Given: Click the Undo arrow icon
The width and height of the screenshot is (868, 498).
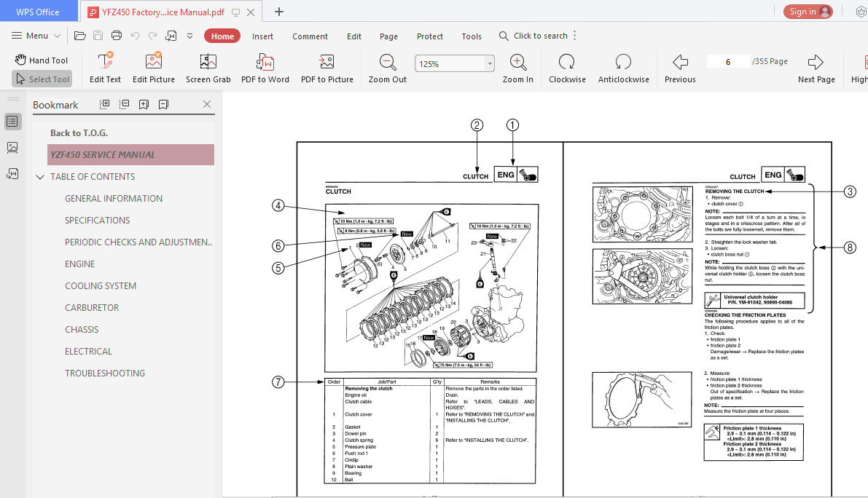Looking at the screenshot, I should coord(135,36).
